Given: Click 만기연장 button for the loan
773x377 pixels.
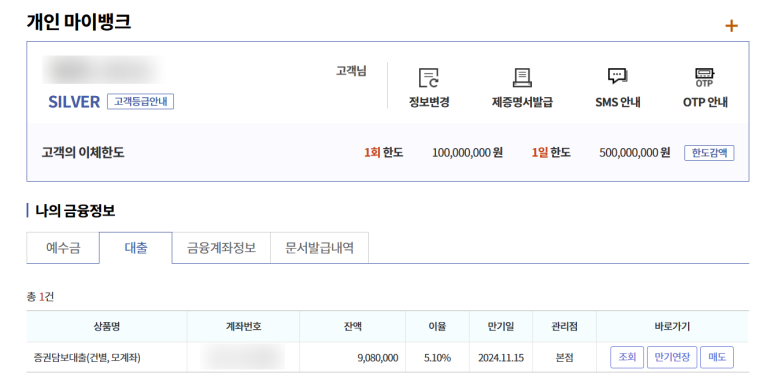Looking at the screenshot, I should pyautogui.click(x=672, y=357).
